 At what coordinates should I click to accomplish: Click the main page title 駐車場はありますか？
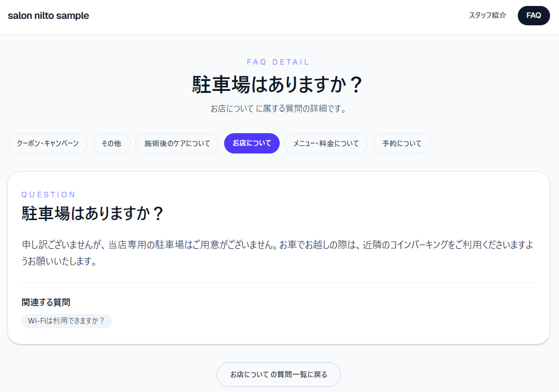(278, 85)
